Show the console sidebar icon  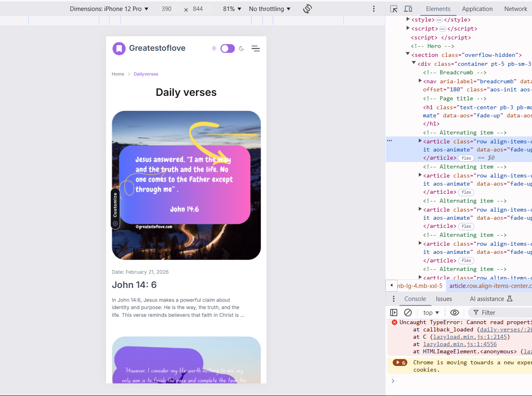tap(394, 312)
